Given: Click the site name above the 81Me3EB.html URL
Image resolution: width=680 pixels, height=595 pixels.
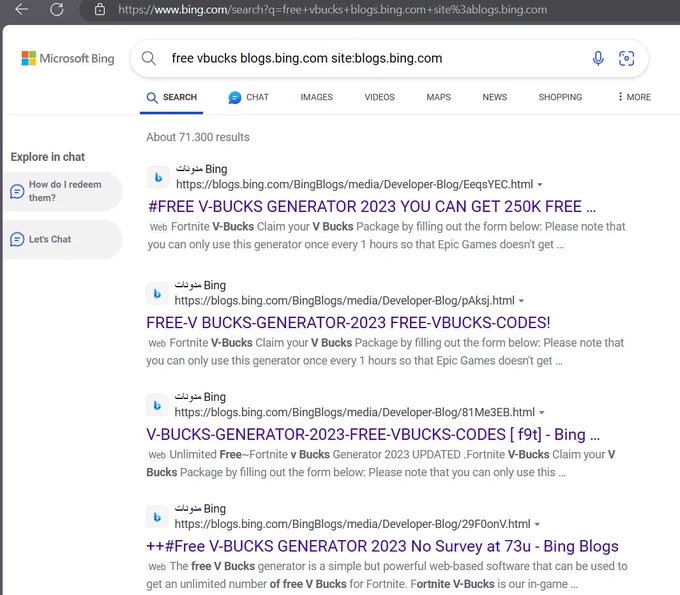Looking at the screenshot, I should (x=200, y=397).
